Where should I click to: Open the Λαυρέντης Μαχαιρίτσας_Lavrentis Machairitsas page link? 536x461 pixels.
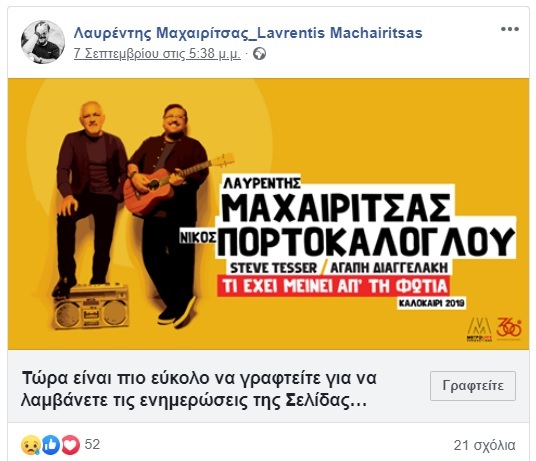(248, 33)
